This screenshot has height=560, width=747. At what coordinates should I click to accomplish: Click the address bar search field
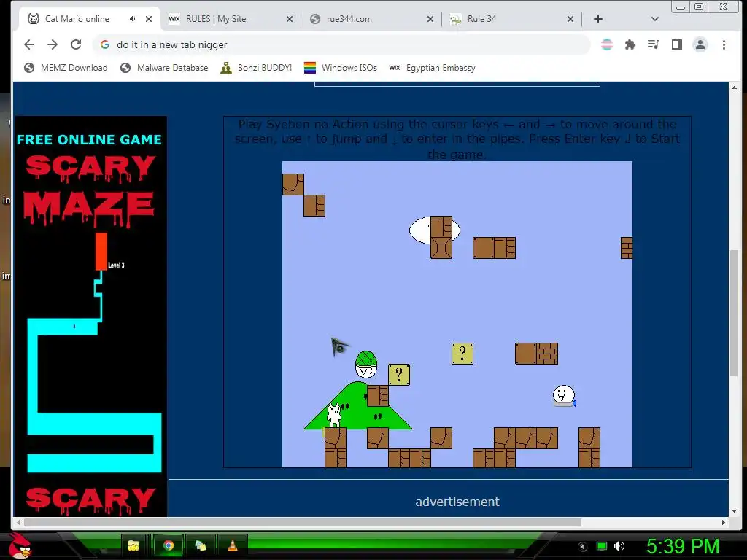click(x=341, y=44)
